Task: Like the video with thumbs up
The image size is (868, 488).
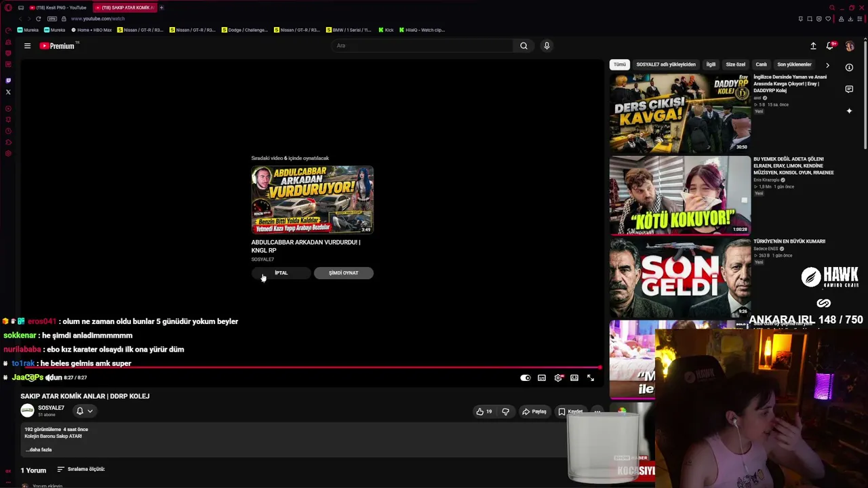Action: tap(484, 411)
